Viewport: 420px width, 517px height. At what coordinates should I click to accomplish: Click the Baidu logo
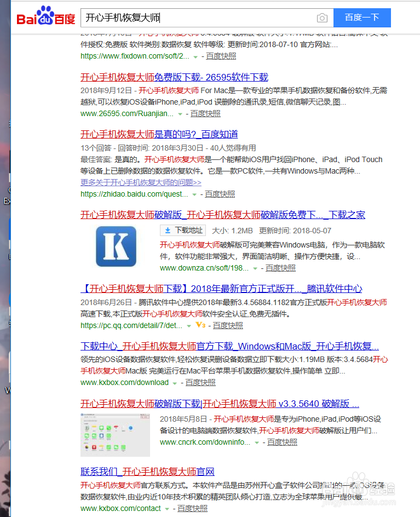pyautogui.click(x=46, y=16)
